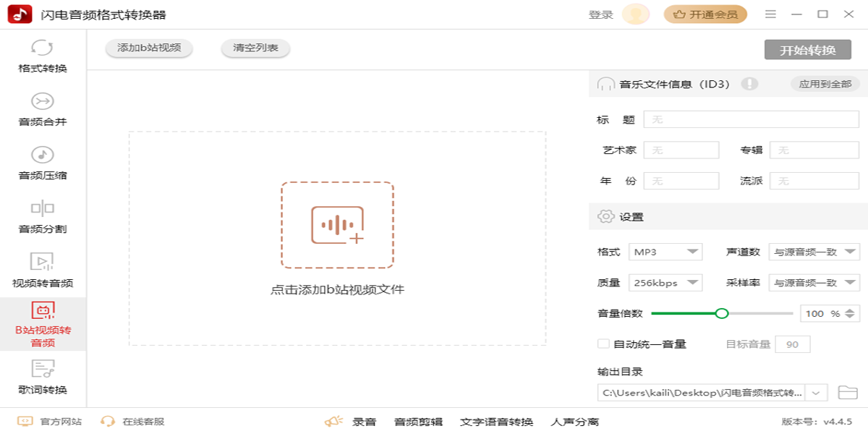This screenshot has width=868, height=434.
Task: Open the 格式转换 sidebar section
Action: click(x=43, y=56)
